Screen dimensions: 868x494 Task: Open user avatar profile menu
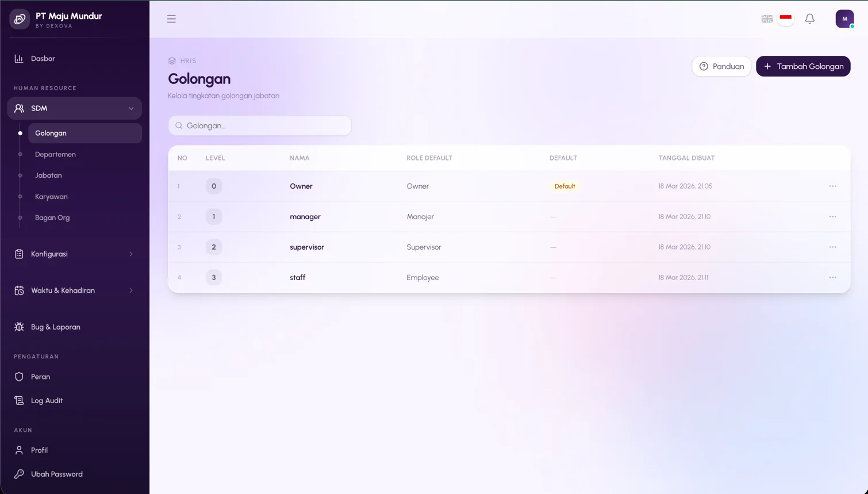pyautogui.click(x=844, y=19)
